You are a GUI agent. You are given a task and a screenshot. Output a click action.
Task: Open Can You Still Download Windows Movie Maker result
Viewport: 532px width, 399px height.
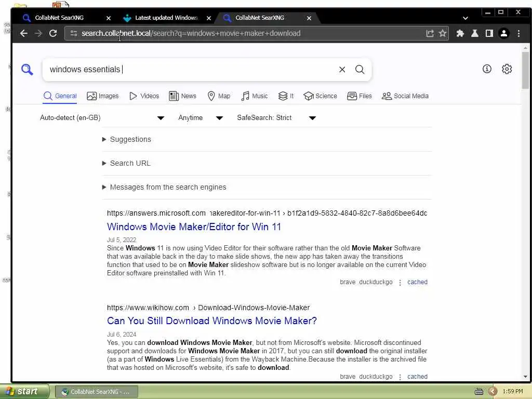pyautogui.click(x=212, y=321)
